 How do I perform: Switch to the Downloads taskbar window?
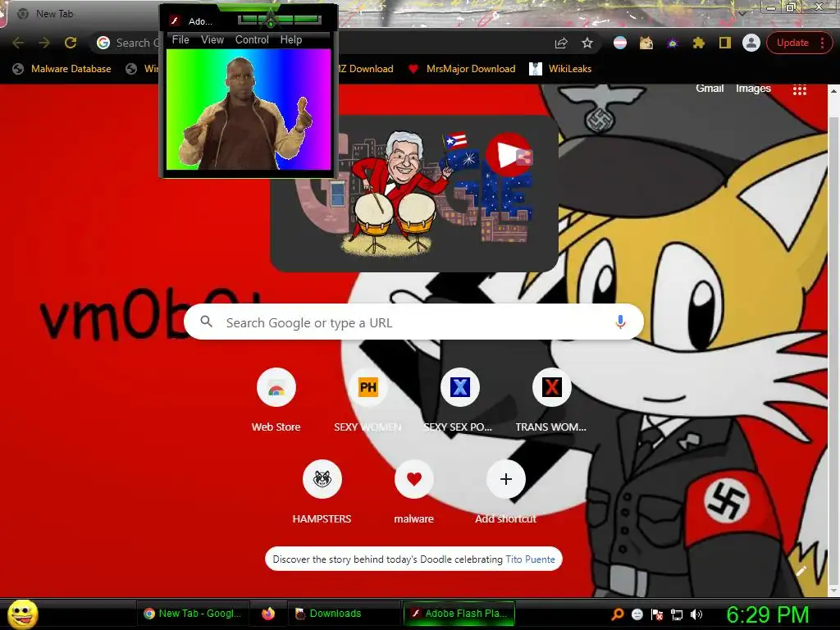pos(343,614)
